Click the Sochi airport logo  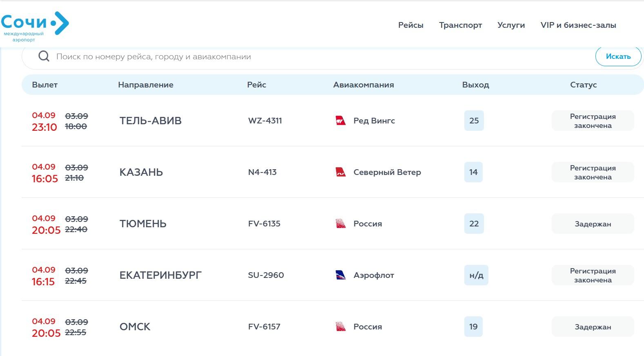pos(35,27)
